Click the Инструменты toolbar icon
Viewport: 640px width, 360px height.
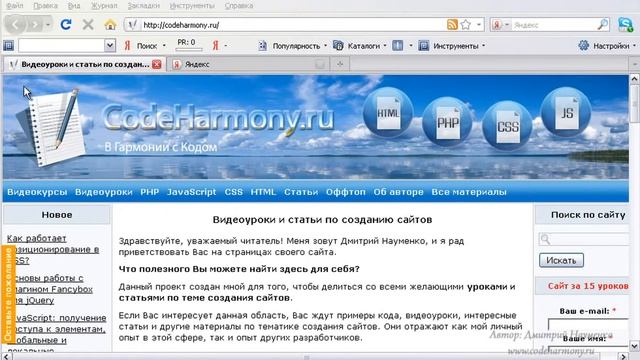click(x=424, y=46)
